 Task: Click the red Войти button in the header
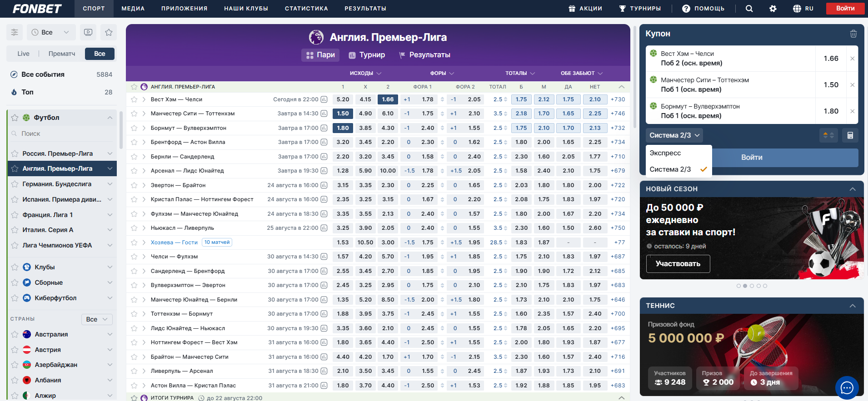[845, 9]
